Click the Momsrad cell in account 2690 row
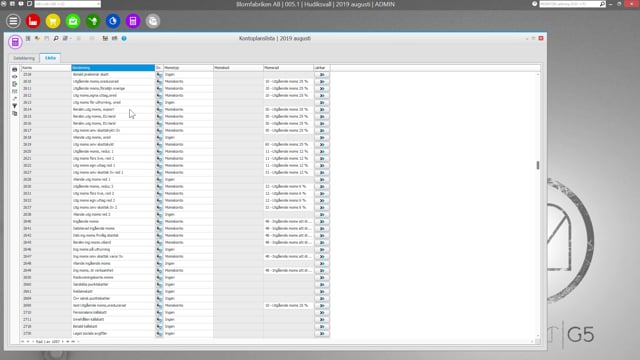Viewport: 640px width, 360px height. tap(289, 306)
